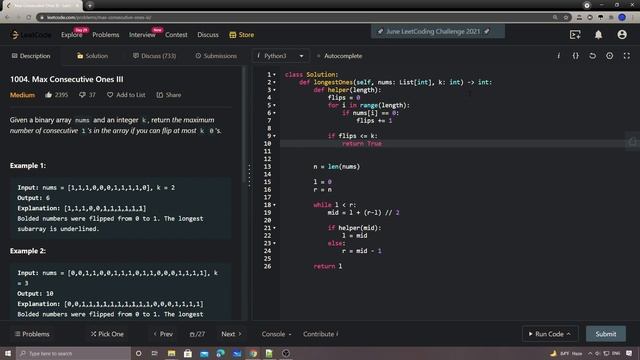The height and width of the screenshot is (360, 640).
Task: Collapse the for loop fold arrow on line 5
Action: [x=274, y=105]
